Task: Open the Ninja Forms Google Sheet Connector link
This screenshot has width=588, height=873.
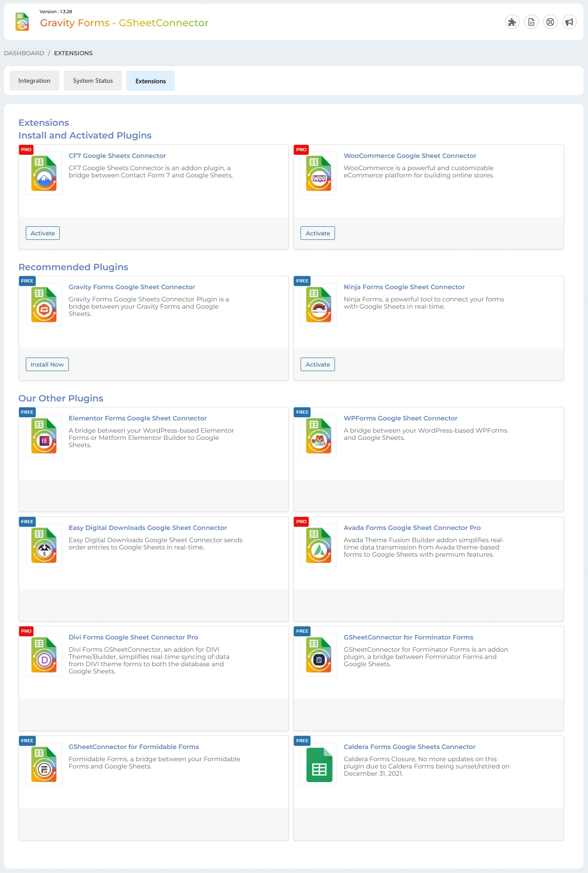Action: (x=404, y=287)
